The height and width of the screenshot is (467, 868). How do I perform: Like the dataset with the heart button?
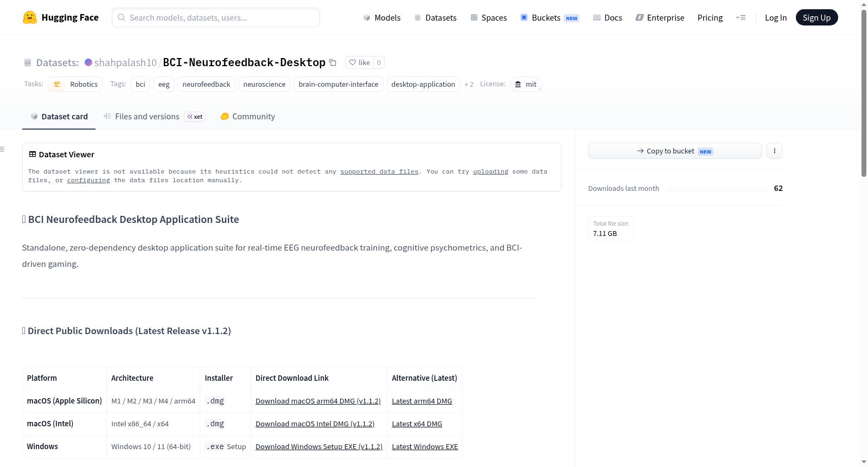tap(359, 62)
